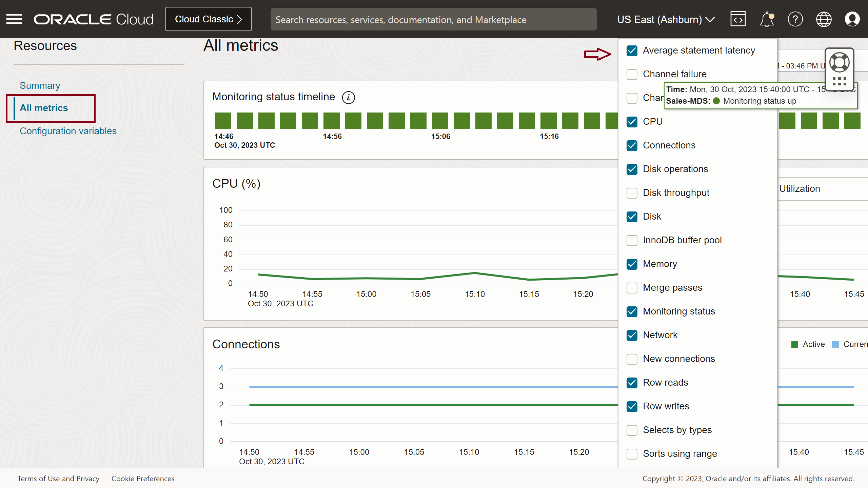Open the notifications bell
868x488 pixels.
click(767, 19)
